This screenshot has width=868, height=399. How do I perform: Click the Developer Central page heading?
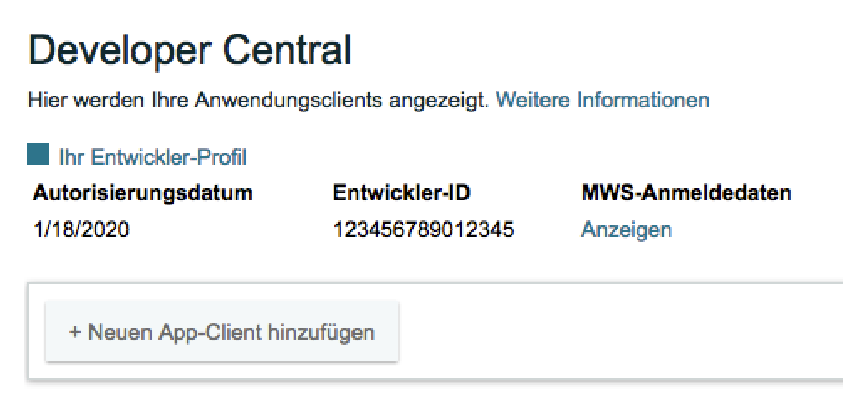click(x=189, y=51)
